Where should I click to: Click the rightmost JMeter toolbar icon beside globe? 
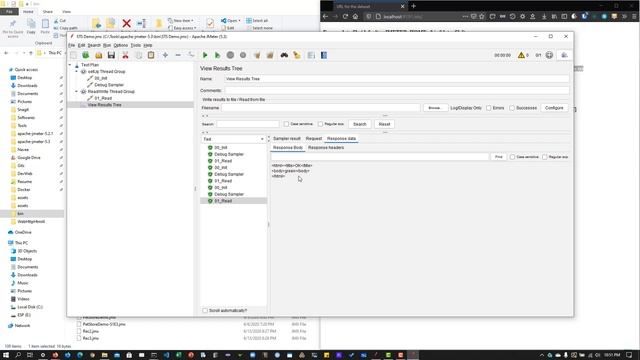click(x=564, y=55)
